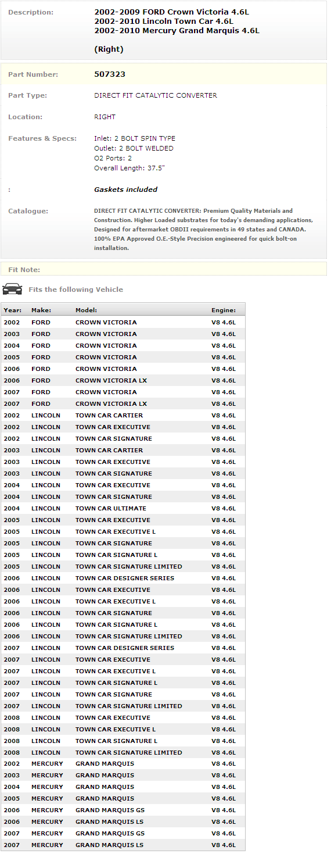
Task: Click 'Inlet: 2 BOLT SPIN TYPE' spec
Action: [x=135, y=138]
